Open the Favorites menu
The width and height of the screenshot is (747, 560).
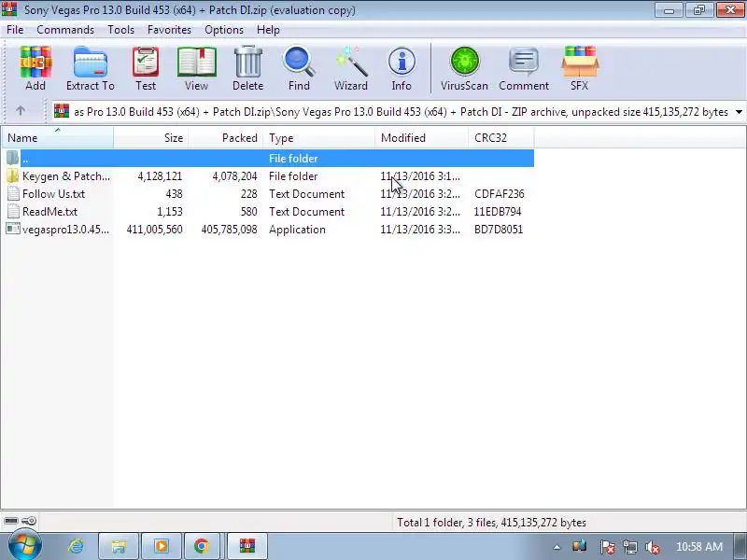(x=170, y=30)
